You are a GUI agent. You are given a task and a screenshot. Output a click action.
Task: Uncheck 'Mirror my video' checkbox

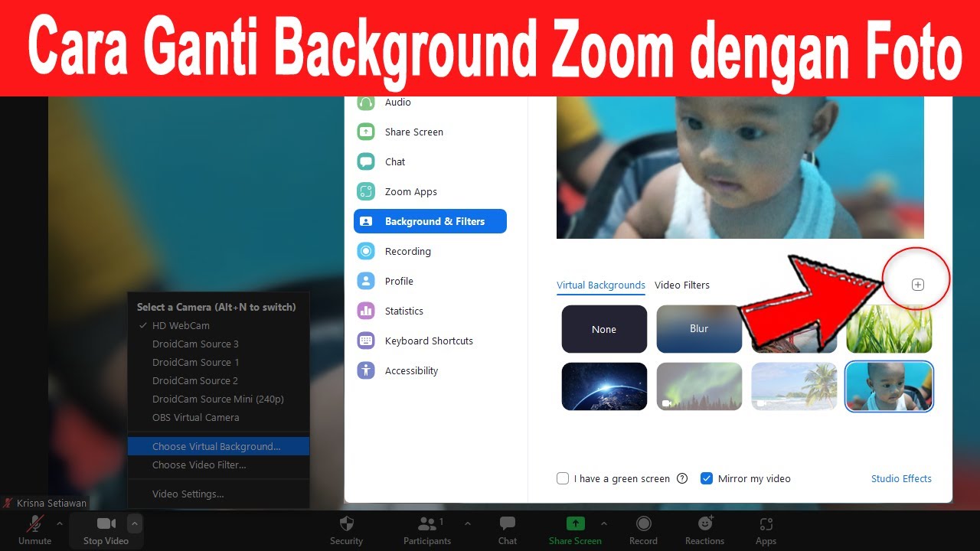click(x=707, y=478)
